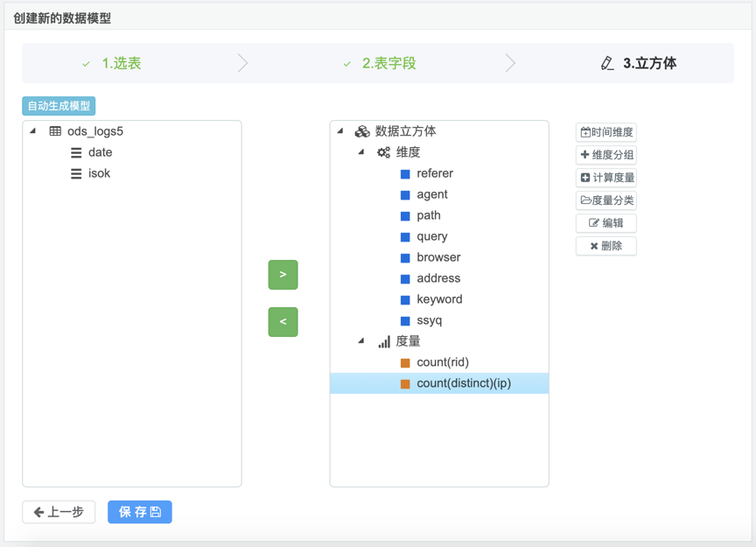Click the 自动生成模型 button
This screenshot has width=756, height=547.
(x=59, y=106)
